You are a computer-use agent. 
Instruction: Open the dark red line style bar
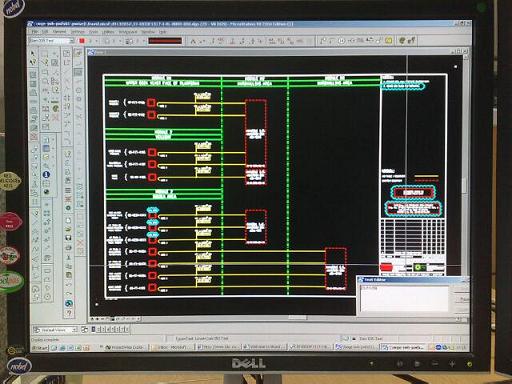point(165,41)
